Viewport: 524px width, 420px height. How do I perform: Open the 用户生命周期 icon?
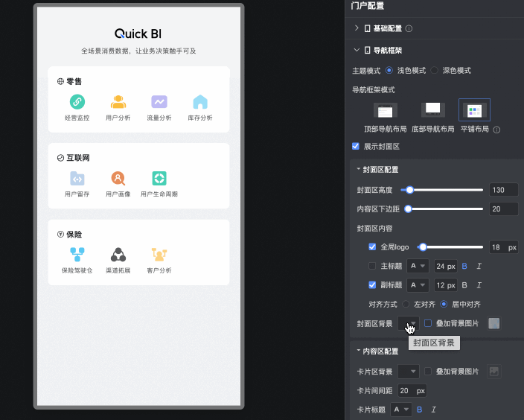click(159, 178)
